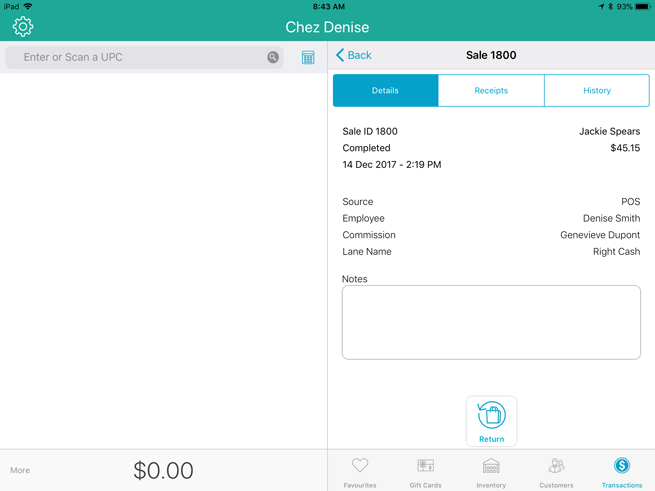Open Favourites heart tab

coord(360,472)
